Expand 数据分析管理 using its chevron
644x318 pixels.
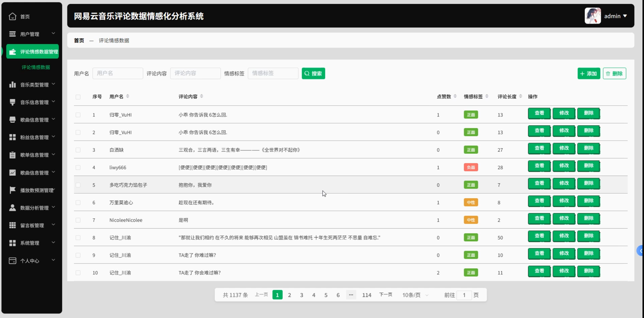53,207
